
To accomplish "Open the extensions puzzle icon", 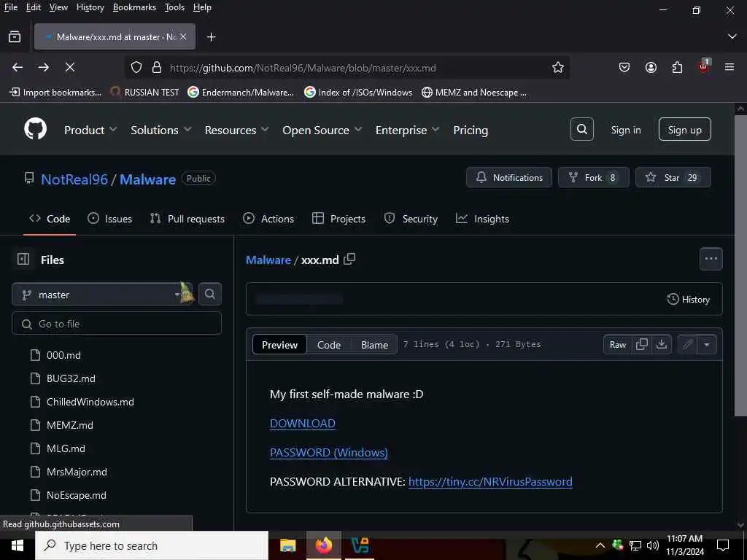I will pos(677,68).
